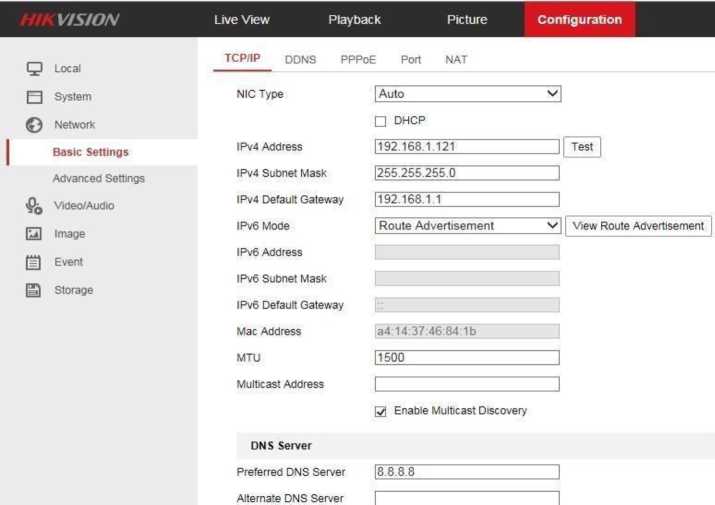Open the Playback menu
The image size is (715, 505).
pos(354,20)
